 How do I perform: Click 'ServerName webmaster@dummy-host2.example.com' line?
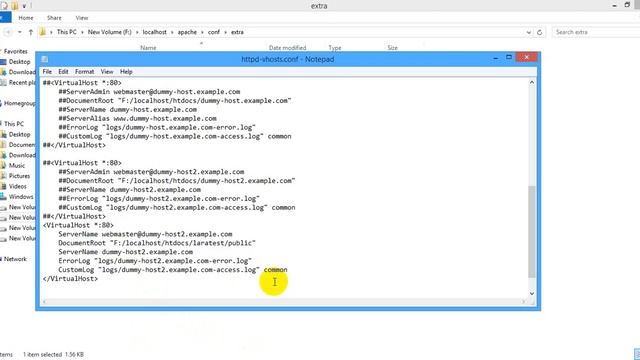(x=145, y=234)
